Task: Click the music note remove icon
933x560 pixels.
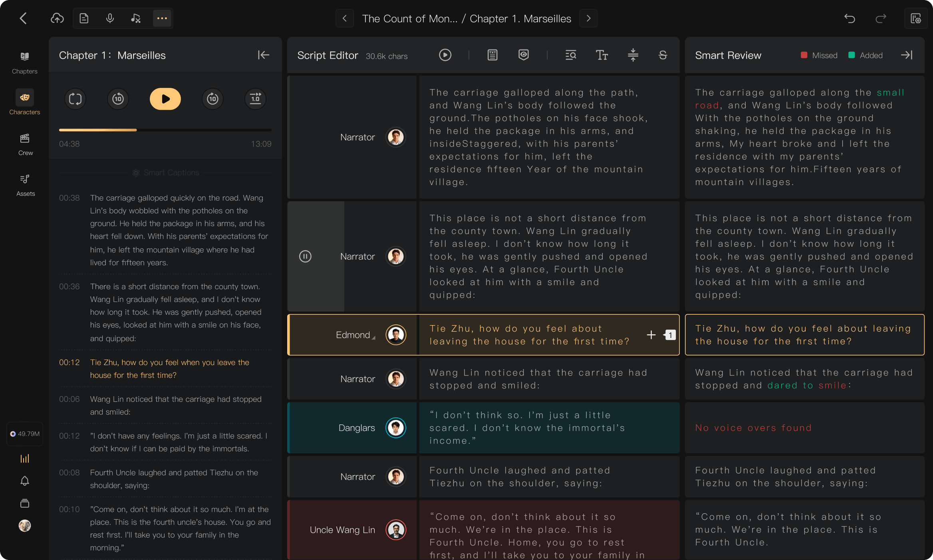Action: pos(136,18)
